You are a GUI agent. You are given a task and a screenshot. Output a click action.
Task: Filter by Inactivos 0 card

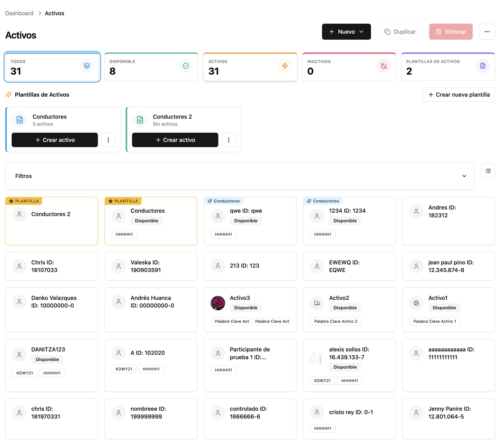[349, 67]
